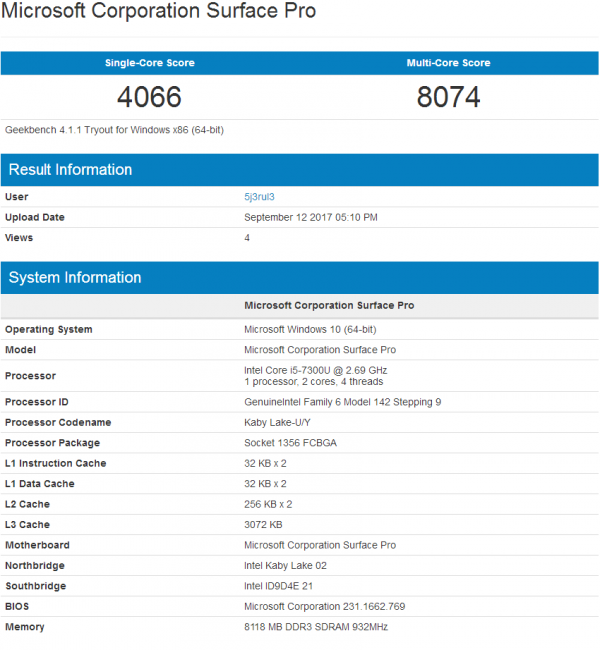The image size is (600, 650).
Task: Click the Intel Core i5-7300U @ 2.69 GHz text
Action: pyautogui.click(x=316, y=370)
